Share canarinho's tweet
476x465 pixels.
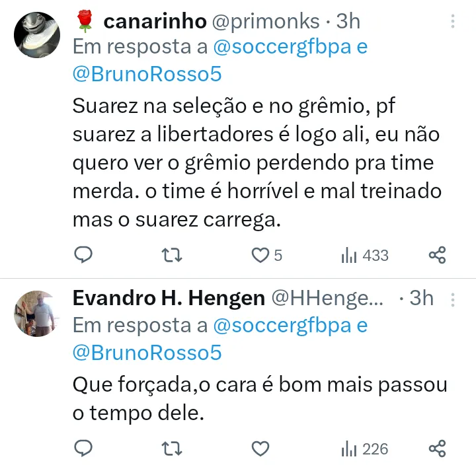click(x=437, y=255)
